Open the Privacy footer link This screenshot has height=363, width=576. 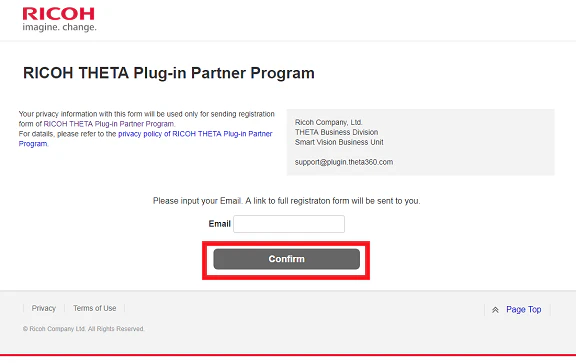coord(44,308)
